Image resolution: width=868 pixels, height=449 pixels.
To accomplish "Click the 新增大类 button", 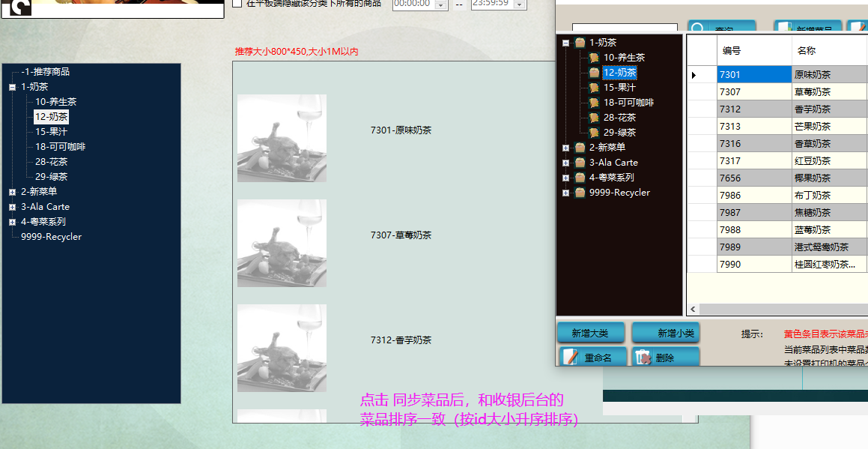I will (591, 333).
